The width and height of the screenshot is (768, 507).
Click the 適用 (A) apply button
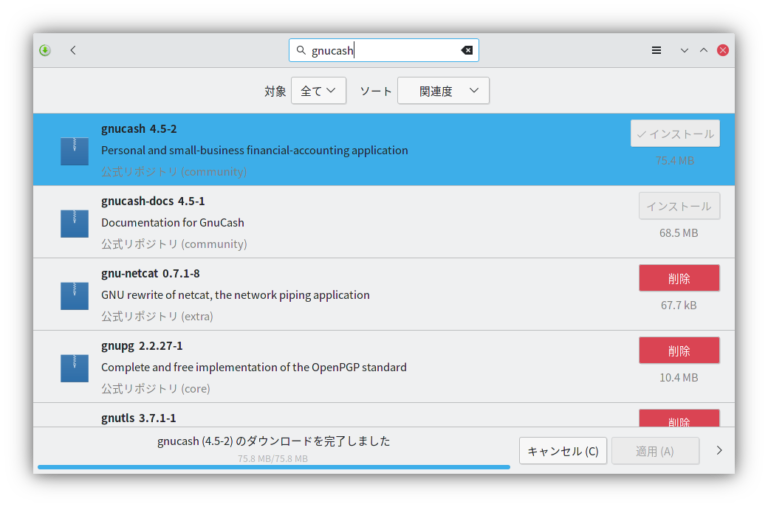655,451
